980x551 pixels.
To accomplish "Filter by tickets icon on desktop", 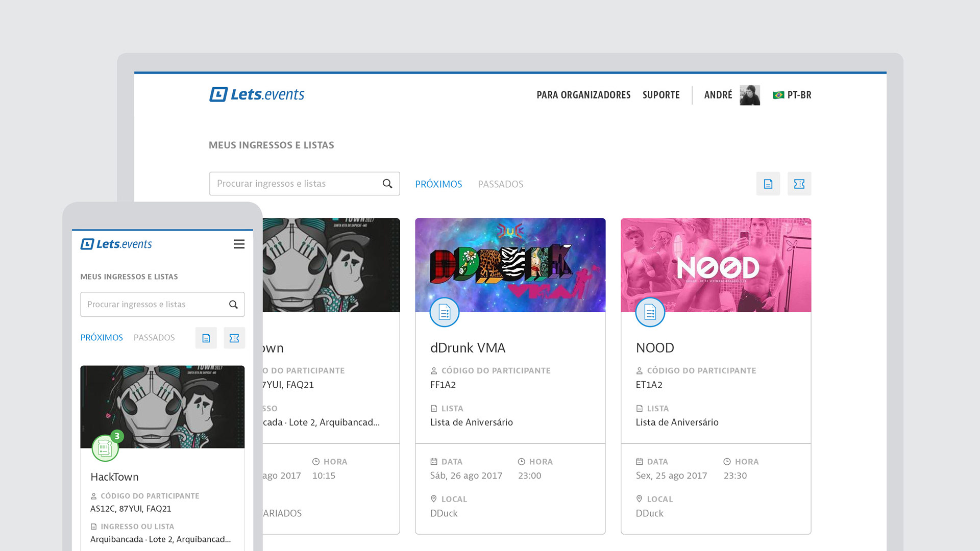I will pyautogui.click(x=799, y=184).
